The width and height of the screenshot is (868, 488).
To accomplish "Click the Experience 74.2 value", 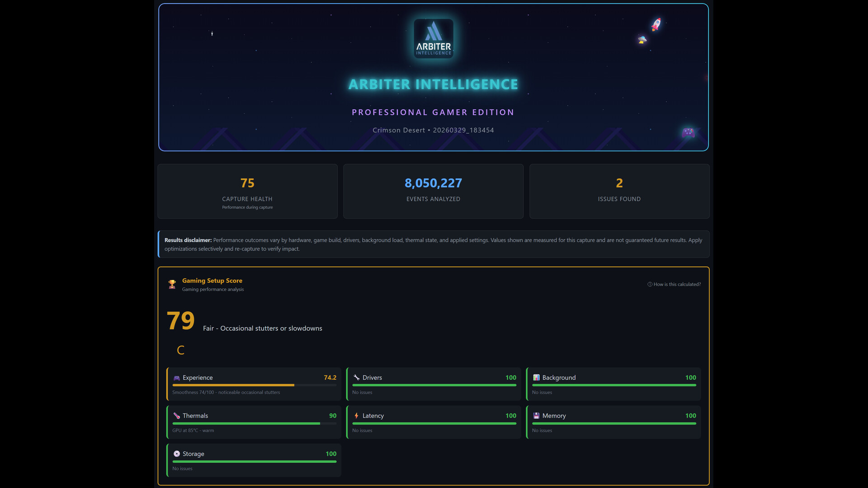I will (x=330, y=378).
